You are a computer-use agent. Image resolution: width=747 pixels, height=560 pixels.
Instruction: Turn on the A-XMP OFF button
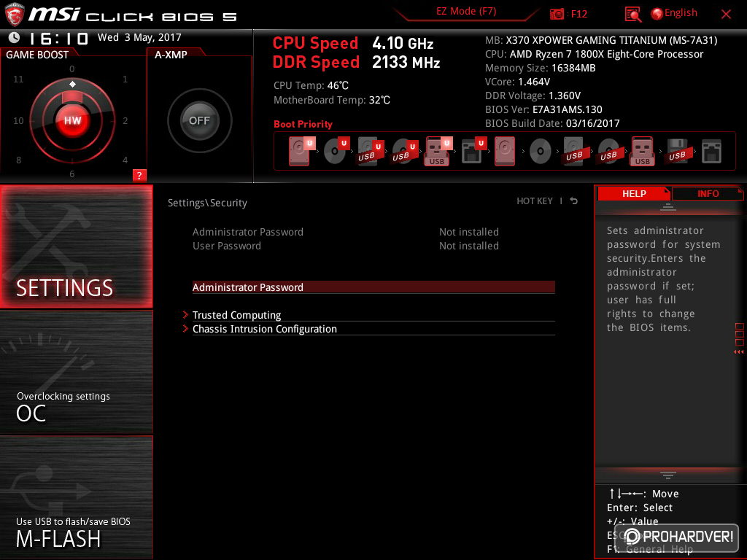pyautogui.click(x=200, y=120)
